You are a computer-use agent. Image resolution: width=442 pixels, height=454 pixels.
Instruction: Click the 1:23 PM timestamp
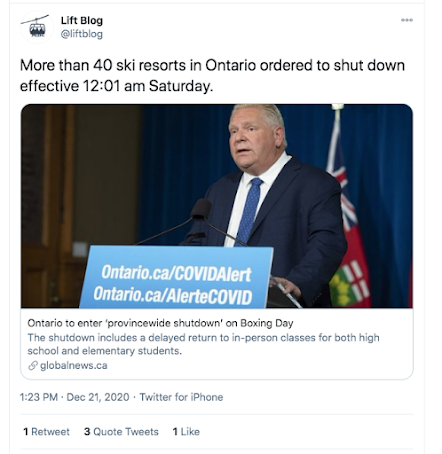point(39,397)
